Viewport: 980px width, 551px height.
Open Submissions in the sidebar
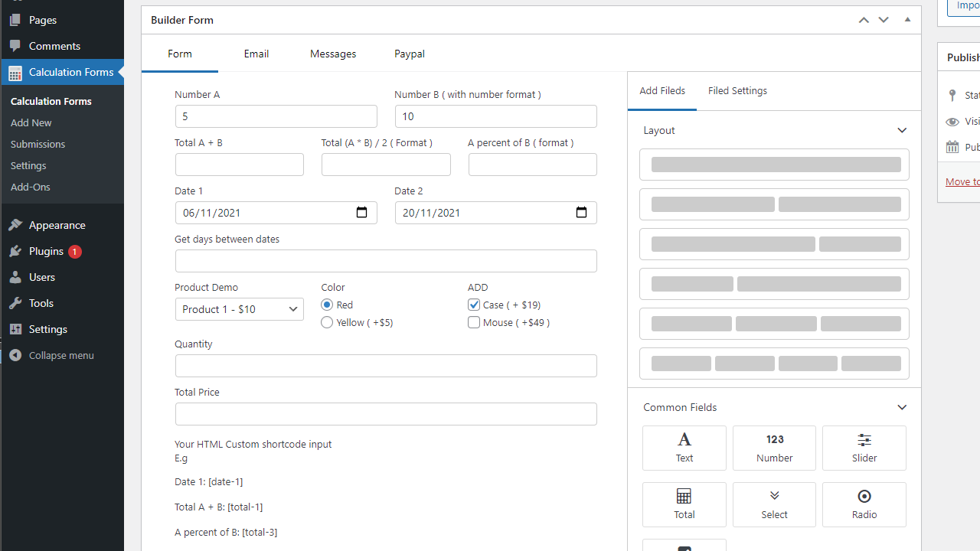(x=38, y=144)
